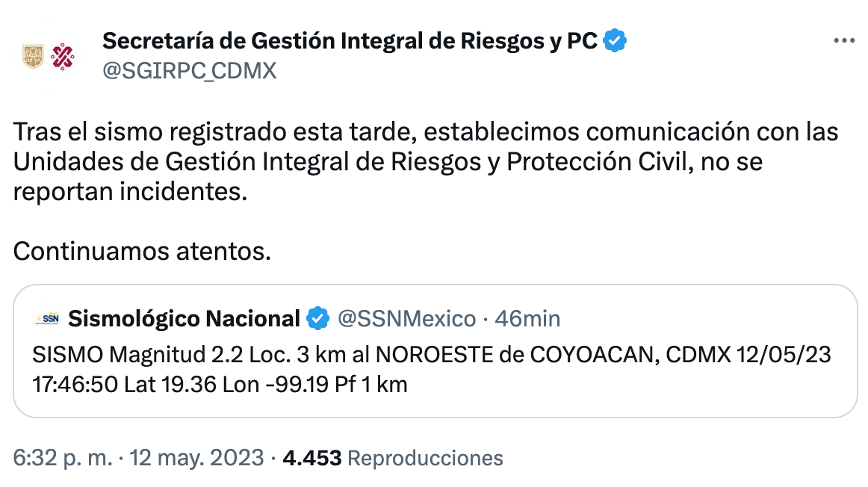
Task: Click the "Continuamos atentos." line
Action: (x=142, y=252)
